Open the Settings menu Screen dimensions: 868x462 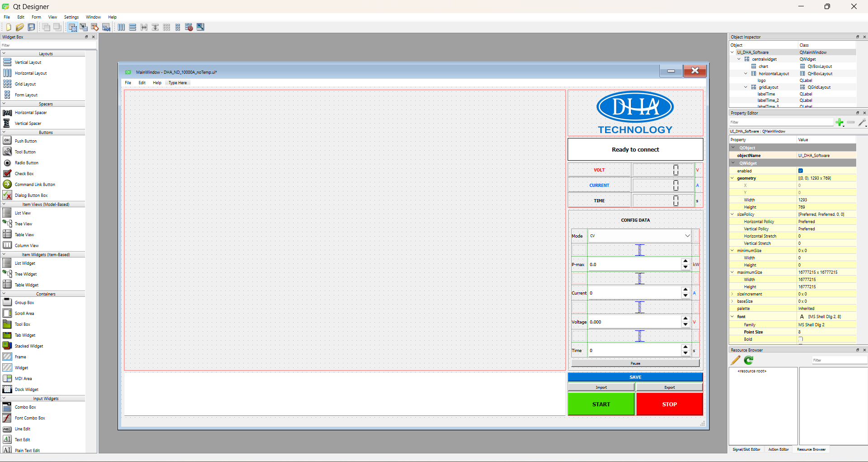(x=71, y=17)
